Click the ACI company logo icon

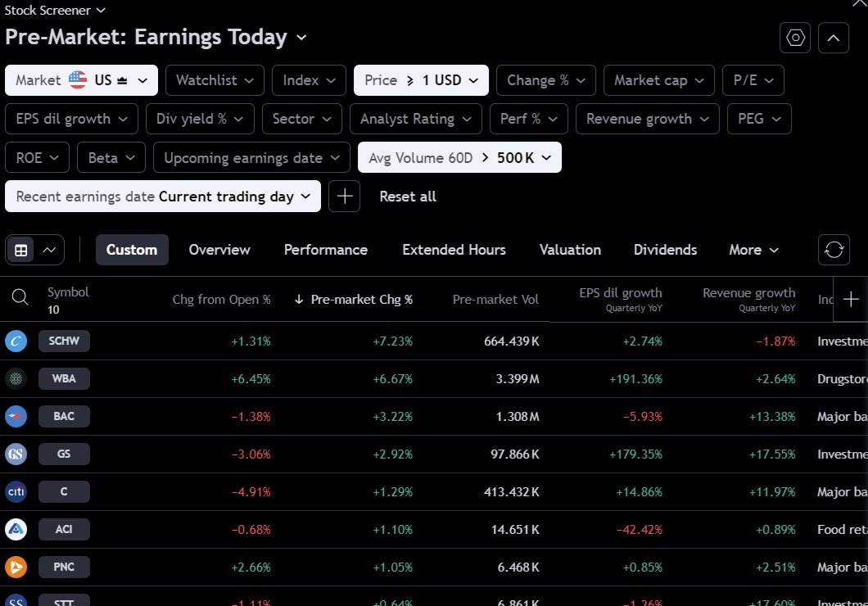tap(16, 529)
